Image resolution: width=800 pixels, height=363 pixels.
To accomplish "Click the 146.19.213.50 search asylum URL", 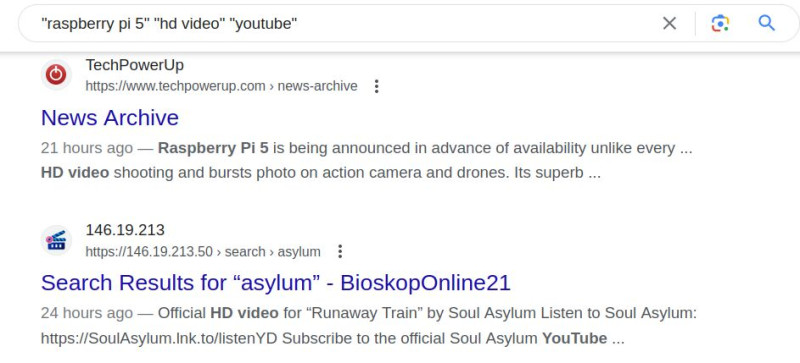I will 203,252.
